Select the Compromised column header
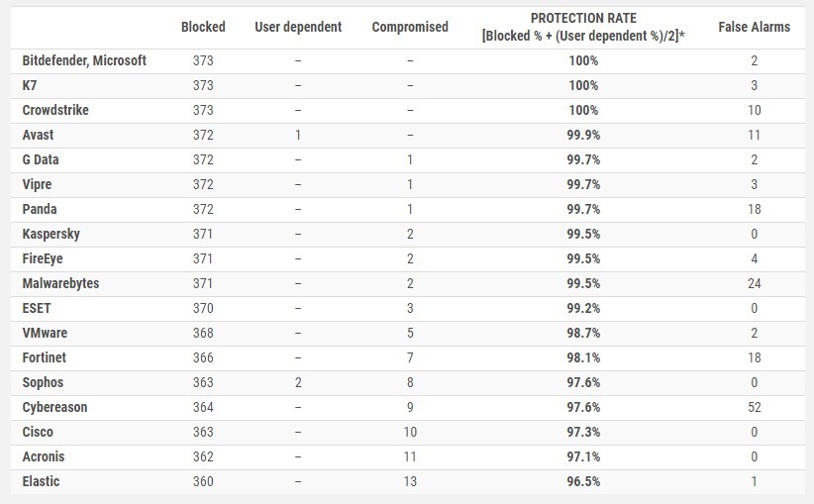The image size is (814, 504). [x=410, y=27]
